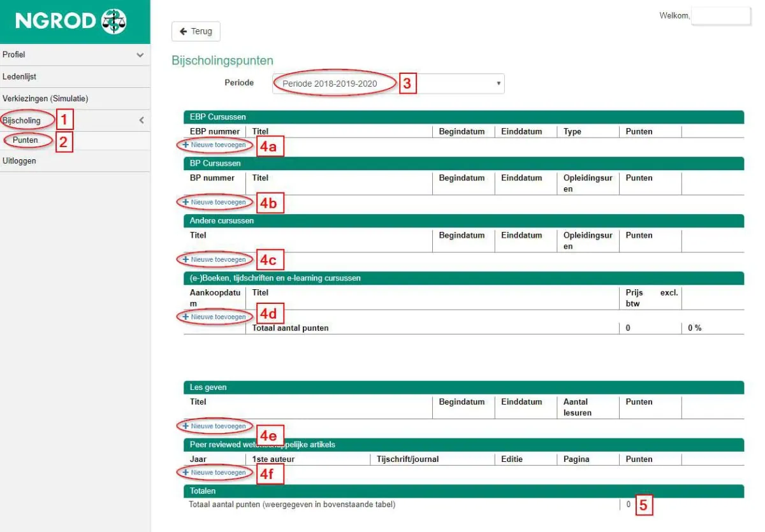
Task: Expand the Profiel menu chevron
Action: click(140, 55)
